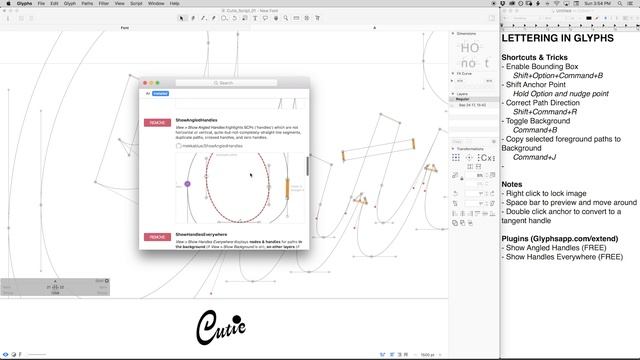This screenshot has width=640, height=360.
Task: Switch to the All tab in plugin manager
Action: click(x=148, y=93)
